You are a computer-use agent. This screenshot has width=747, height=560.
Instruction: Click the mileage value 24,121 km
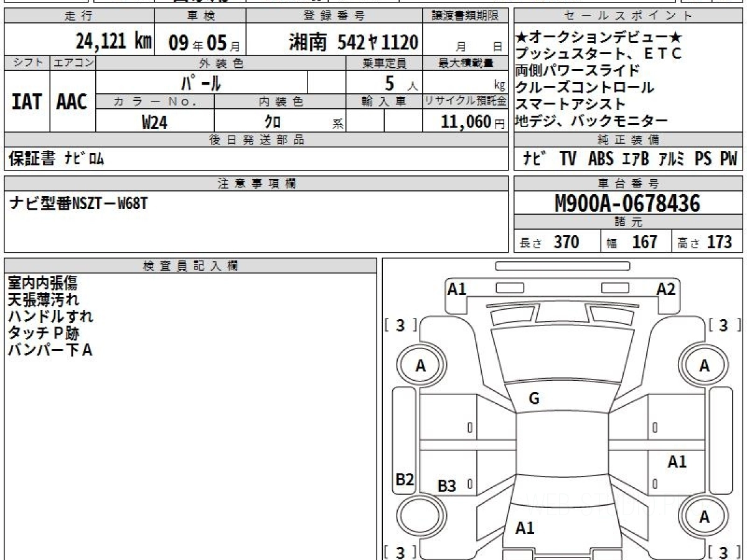point(113,42)
